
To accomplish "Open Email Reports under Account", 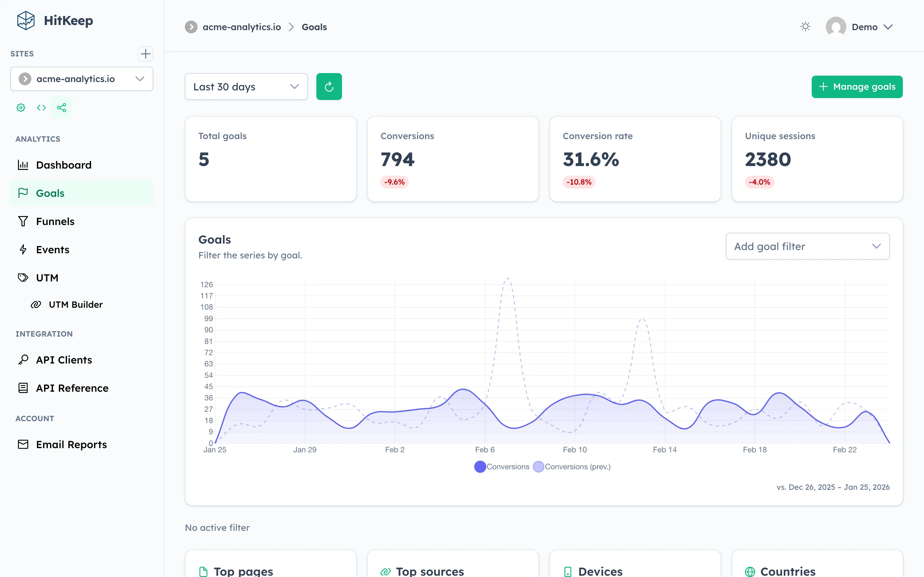I will click(x=71, y=444).
